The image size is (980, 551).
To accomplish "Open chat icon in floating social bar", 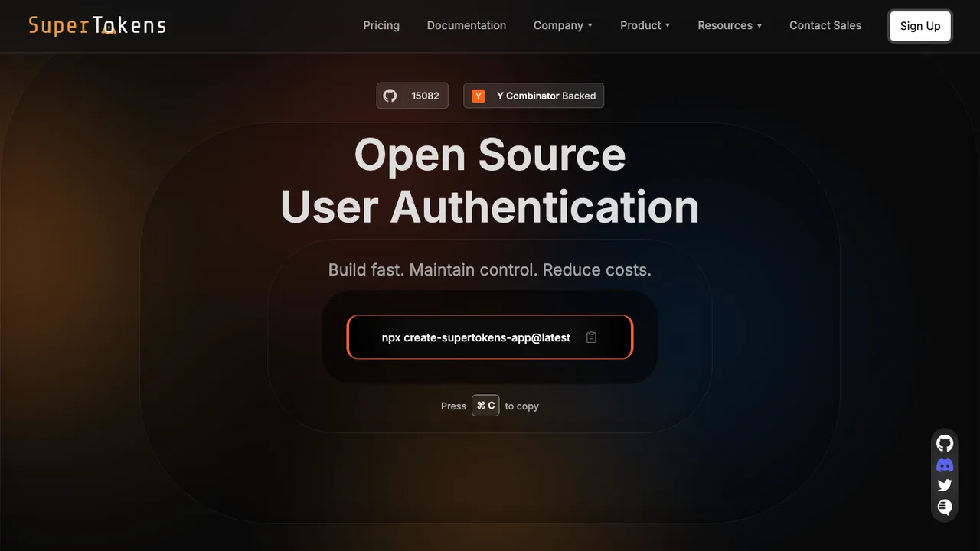I will pos(945,507).
